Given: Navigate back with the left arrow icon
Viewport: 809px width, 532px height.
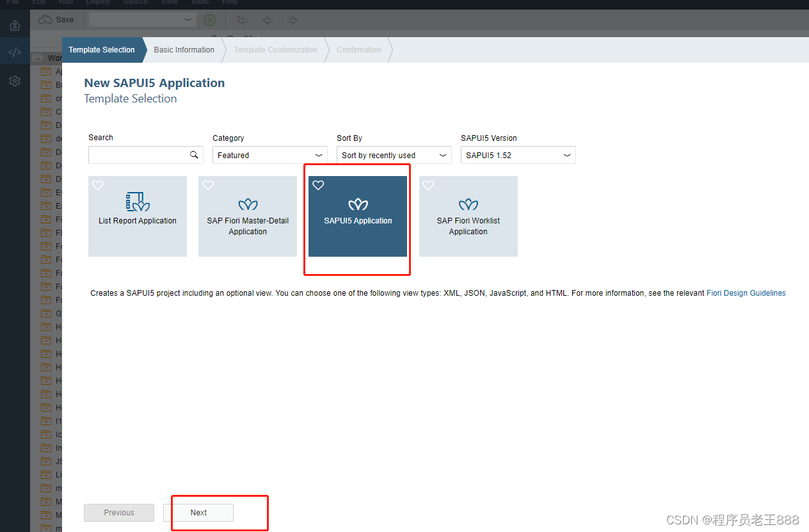Looking at the screenshot, I should 268,20.
